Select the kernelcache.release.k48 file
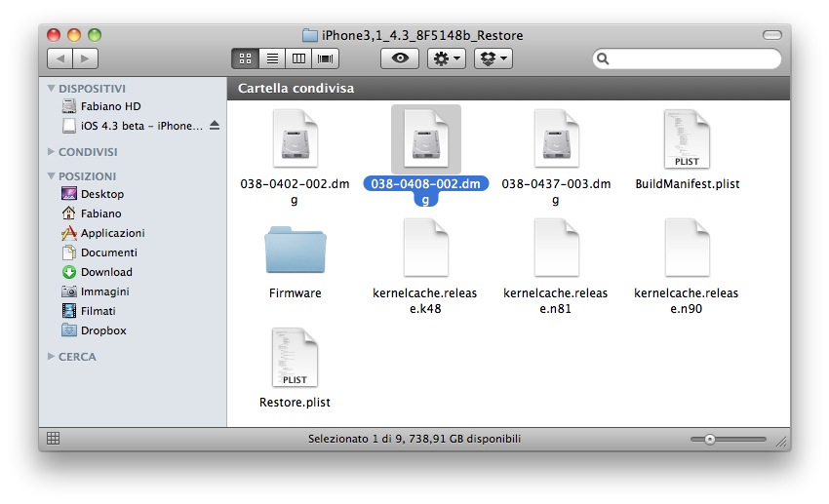This screenshot has width=829, height=504. click(425, 250)
